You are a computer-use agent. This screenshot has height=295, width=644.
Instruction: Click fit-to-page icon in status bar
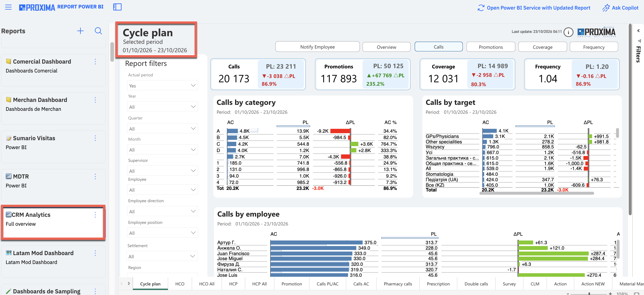tap(637, 293)
